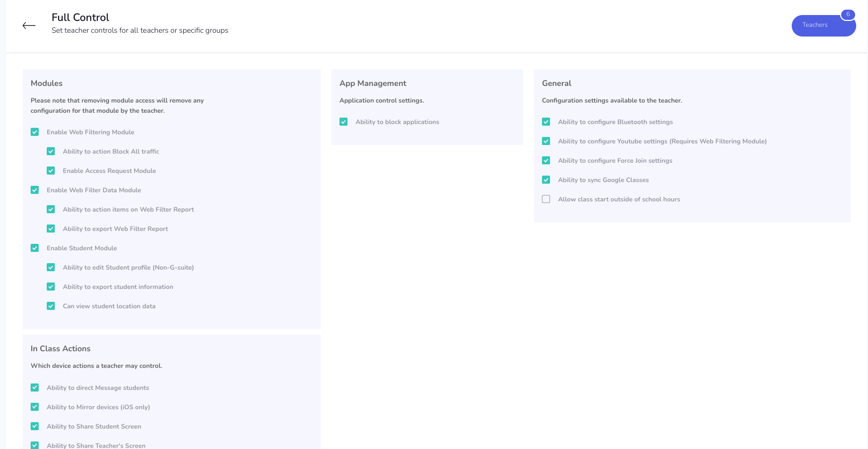Enable Allow class start outside of school hours

tap(546, 199)
